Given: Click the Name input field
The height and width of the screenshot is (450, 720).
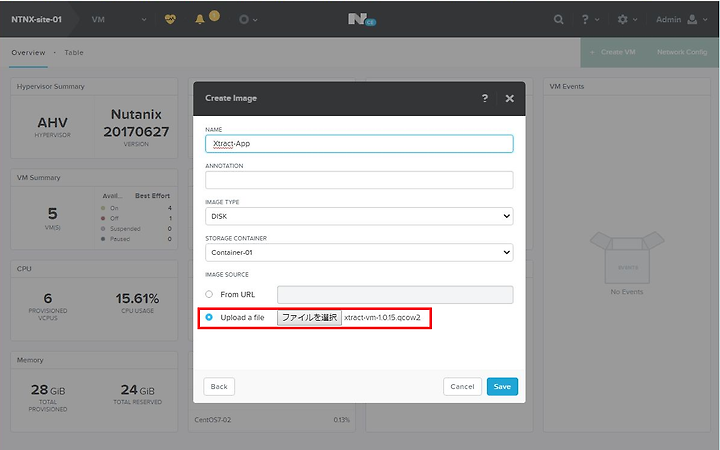Looking at the screenshot, I should click(x=359, y=144).
